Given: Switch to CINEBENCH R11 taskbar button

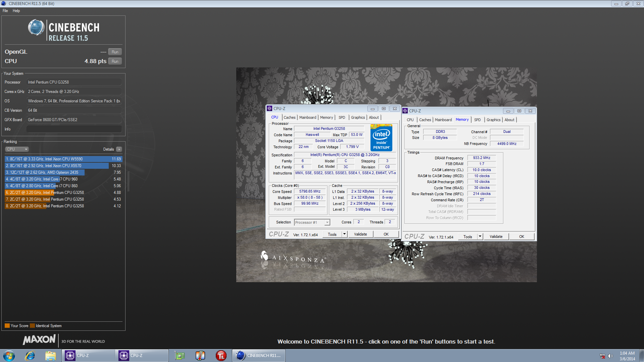Looking at the screenshot, I should [x=259, y=356].
